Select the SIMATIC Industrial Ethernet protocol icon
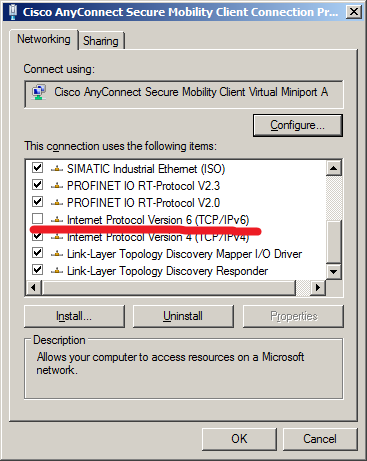This screenshot has height=461, width=367. (x=57, y=169)
